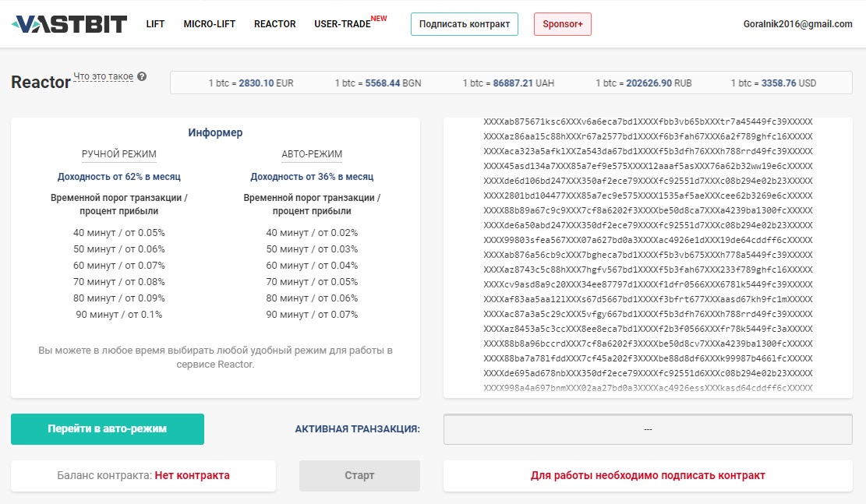Click the contract required warning message
The width and height of the screenshot is (866, 504).
point(648,475)
